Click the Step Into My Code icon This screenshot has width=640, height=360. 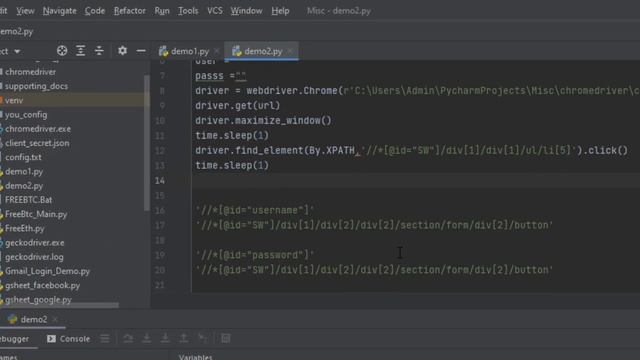pos(165,338)
